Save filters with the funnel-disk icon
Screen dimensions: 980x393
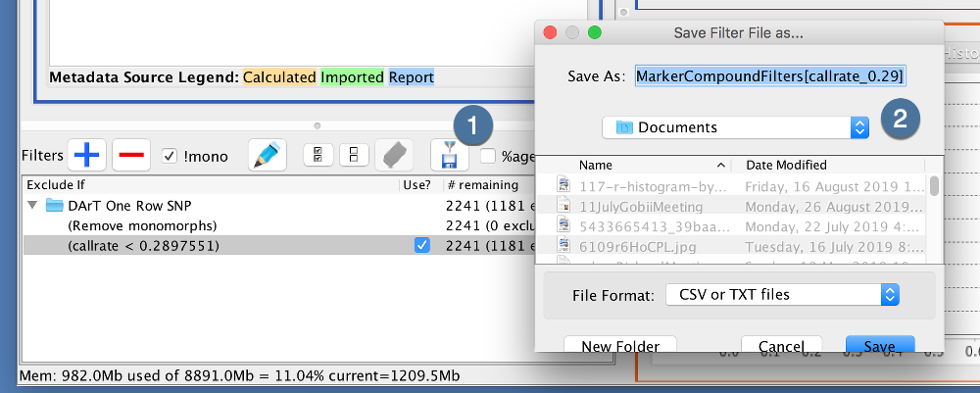coord(450,155)
